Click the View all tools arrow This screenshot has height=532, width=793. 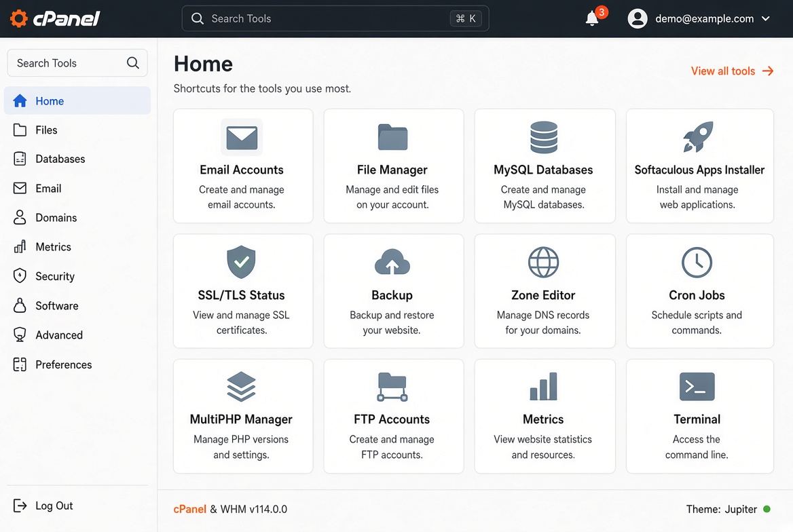(x=768, y=71)
